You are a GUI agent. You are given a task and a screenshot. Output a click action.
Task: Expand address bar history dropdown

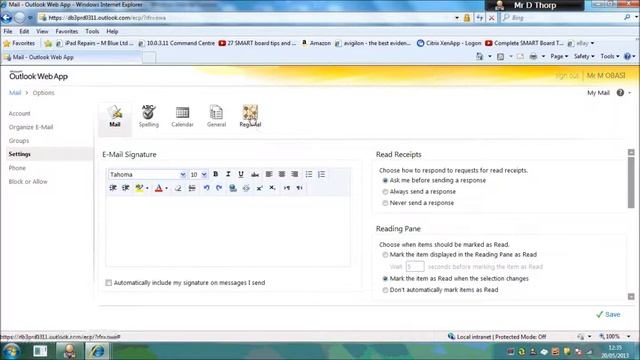pos(457,18)
